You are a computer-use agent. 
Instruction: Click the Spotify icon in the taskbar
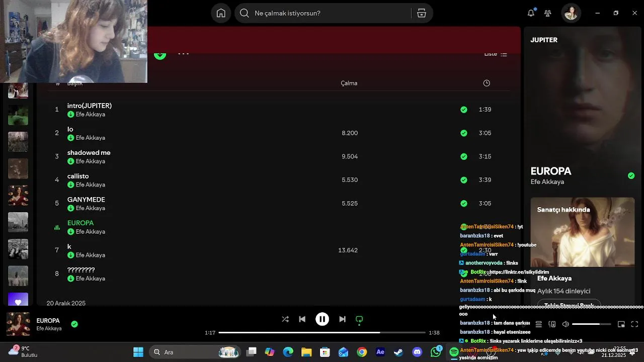coord(454,352)
